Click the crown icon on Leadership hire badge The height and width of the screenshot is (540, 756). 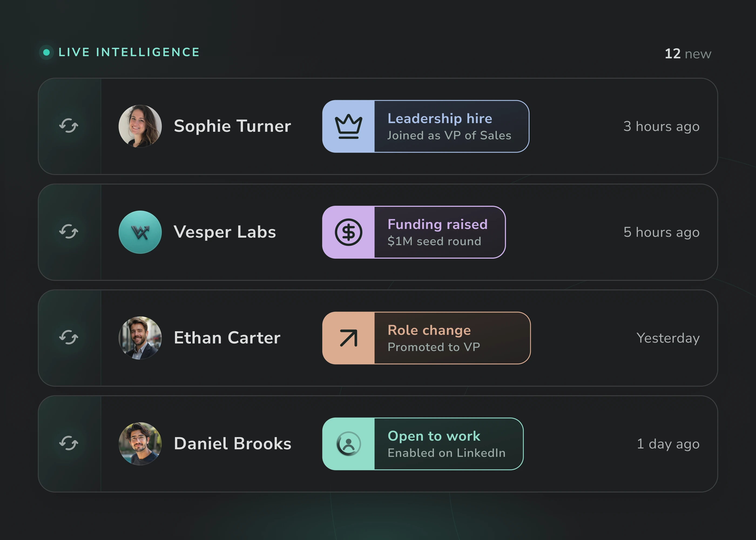tap(348, 126)
